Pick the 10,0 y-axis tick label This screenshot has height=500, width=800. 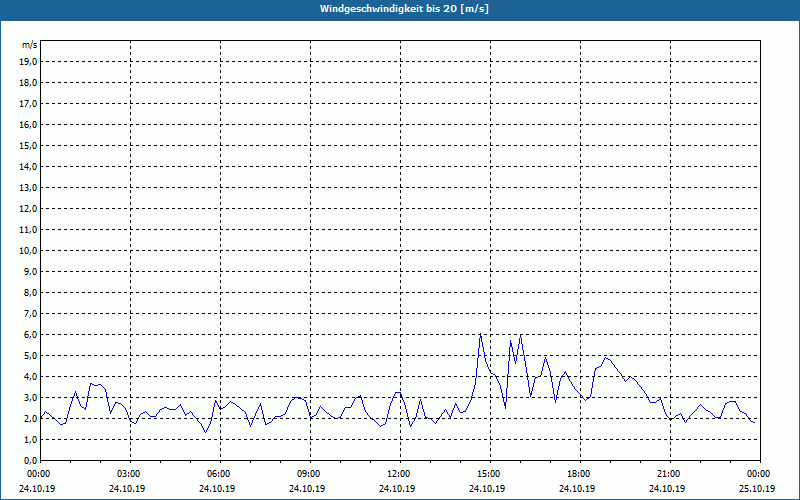tap(29, 251)
